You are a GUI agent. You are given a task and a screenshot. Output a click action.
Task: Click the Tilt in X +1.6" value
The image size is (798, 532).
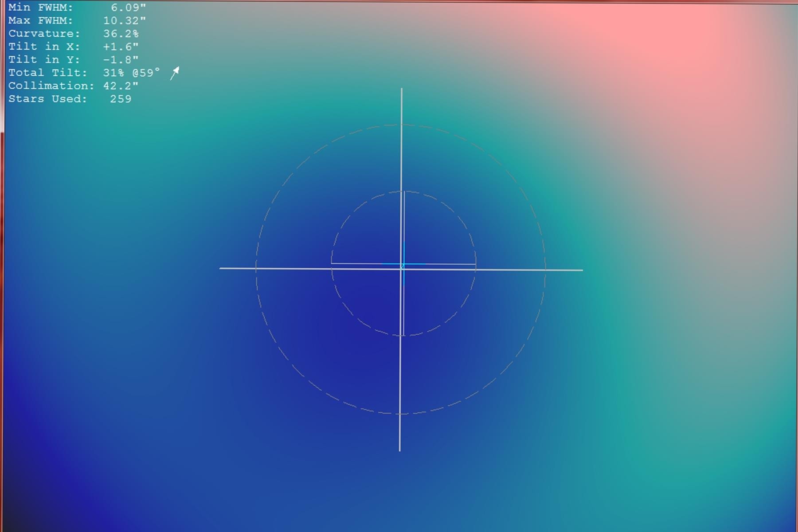tap(121, 47)
